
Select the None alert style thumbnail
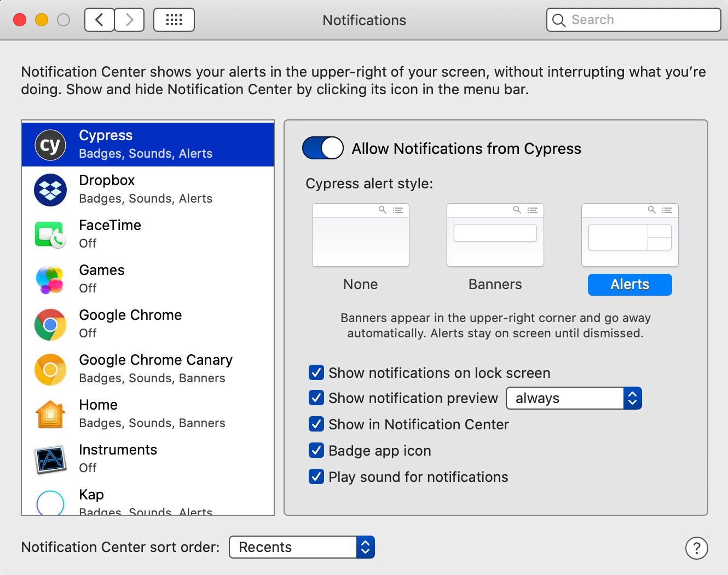[361, 235]
